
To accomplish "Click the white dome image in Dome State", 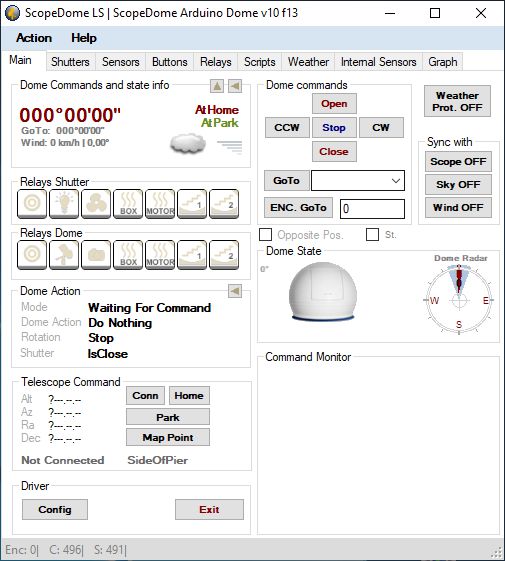I will 323,291.
